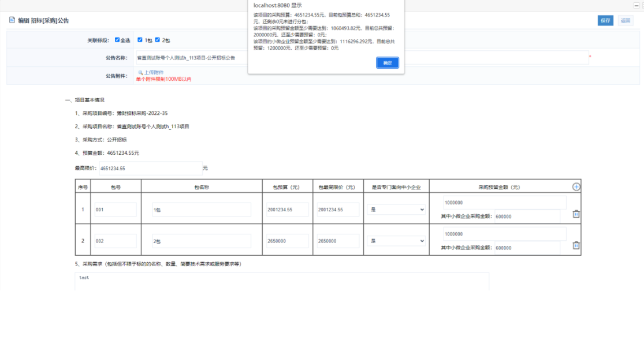Image resolution: width=644 pixels, height=343 pixels.
Task: Open the 上传附件 upload link
Action: (153, 72)
